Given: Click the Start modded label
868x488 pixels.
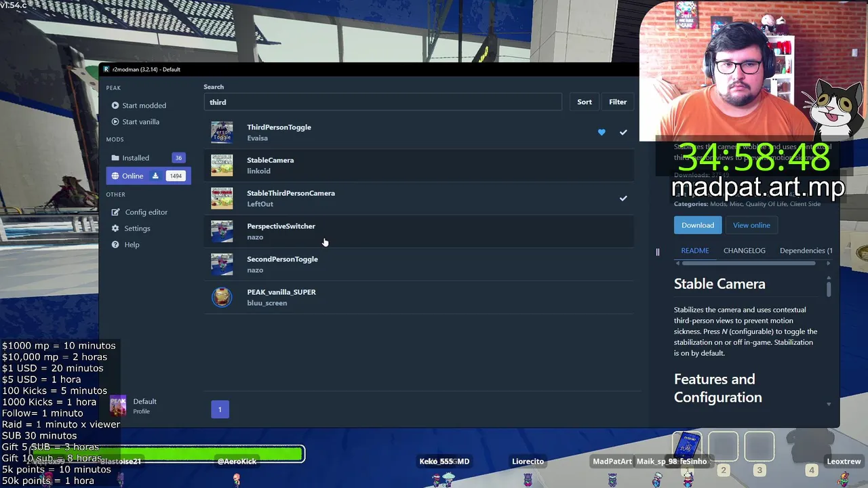Looking at the screenshot, I should pyautogui.click(x=144, y=106).
